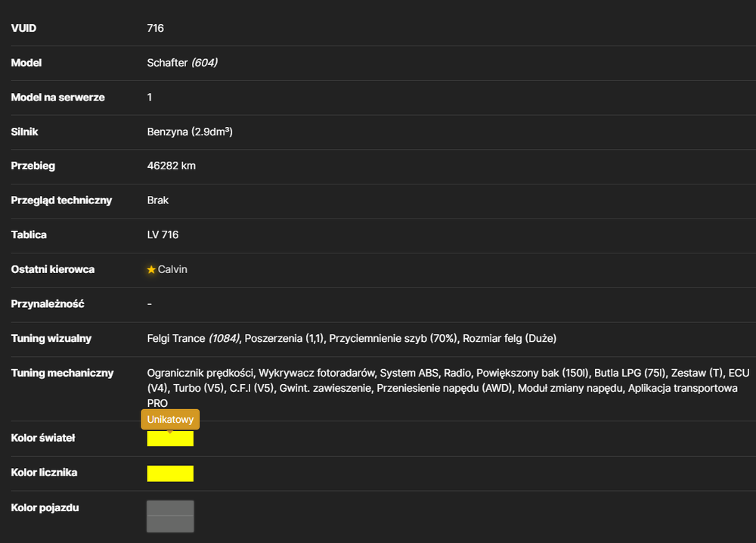Click the Unikatowy tooltip badge

[170, 420]
